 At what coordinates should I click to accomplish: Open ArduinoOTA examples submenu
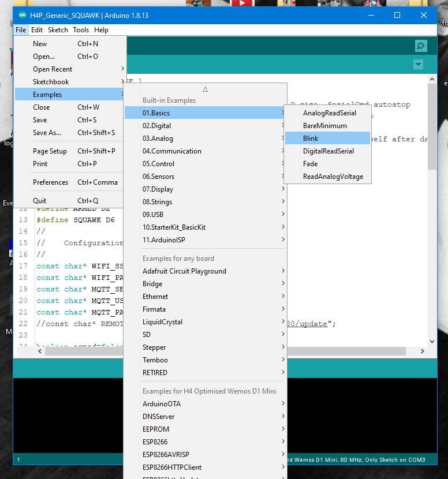[x=206, y=404]
